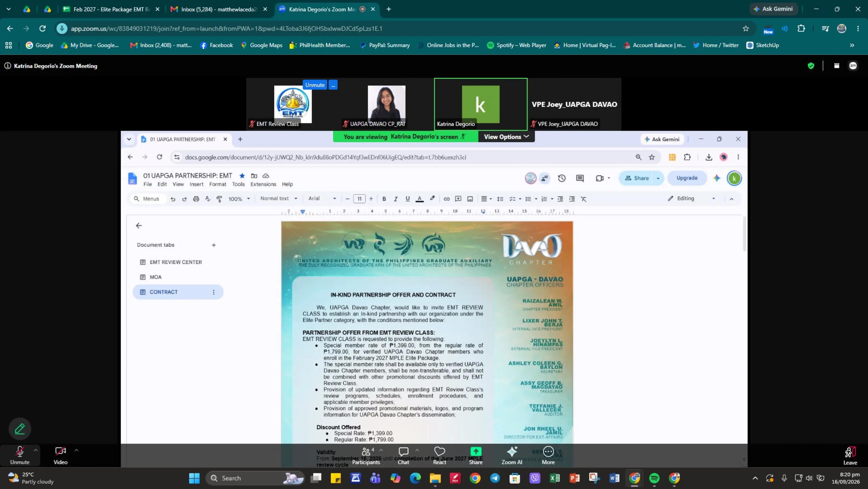Open Zoom AI companion
The image size is (868, 489).
(512, 456)
